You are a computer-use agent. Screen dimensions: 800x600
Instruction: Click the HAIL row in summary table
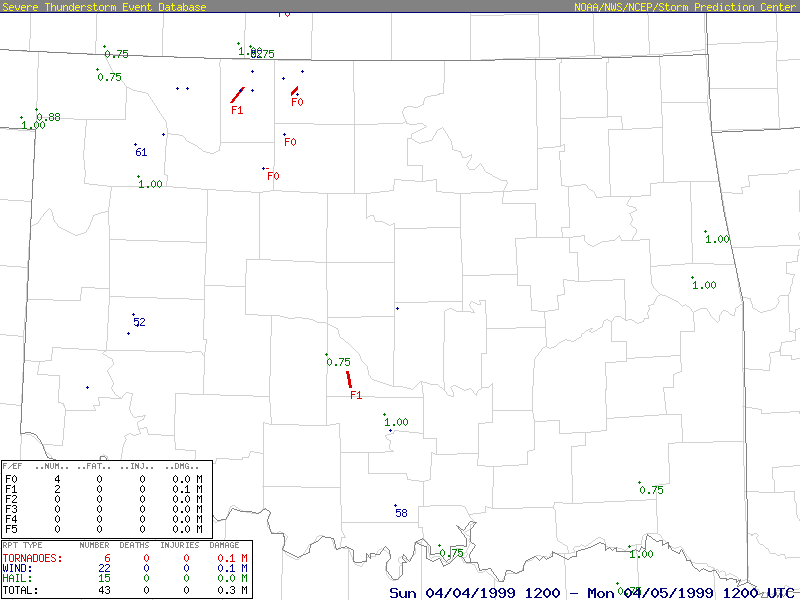click(x=125, y=577)
